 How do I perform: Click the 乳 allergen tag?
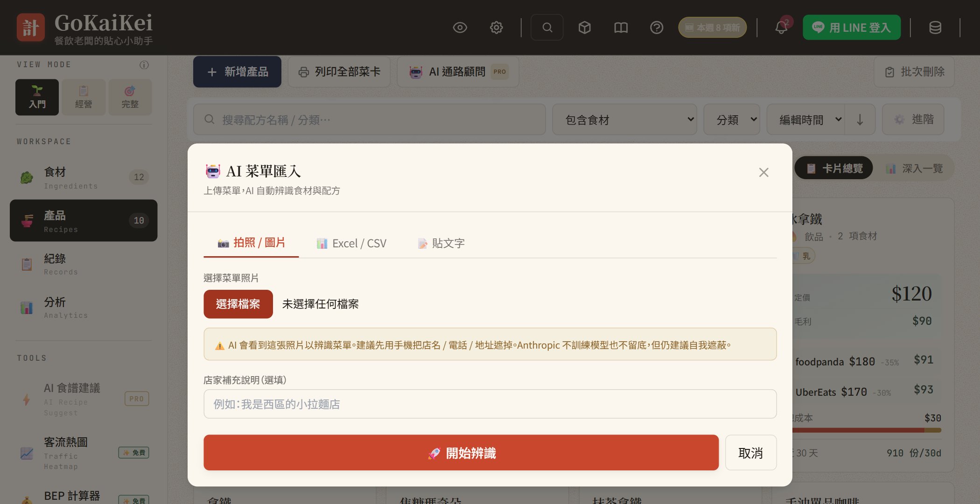(804, 256)
